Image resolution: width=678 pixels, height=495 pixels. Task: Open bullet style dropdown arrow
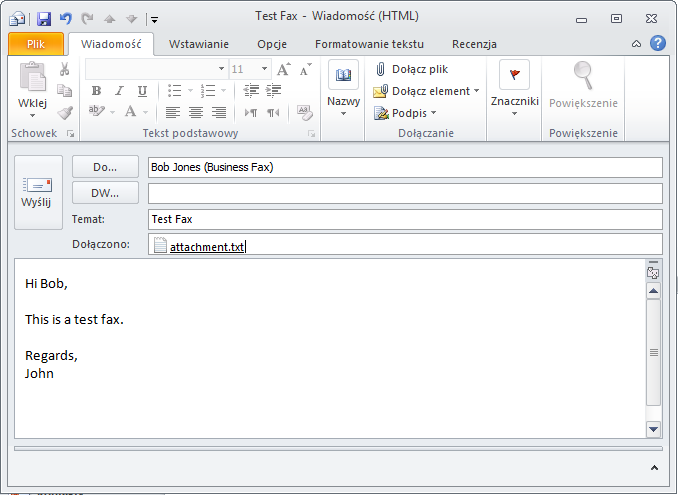point(190,91)
